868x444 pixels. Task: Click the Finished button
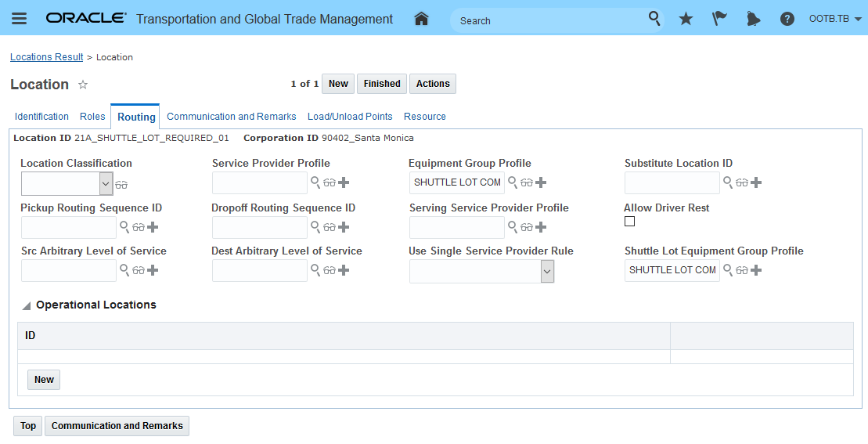[x=382, y=84]
